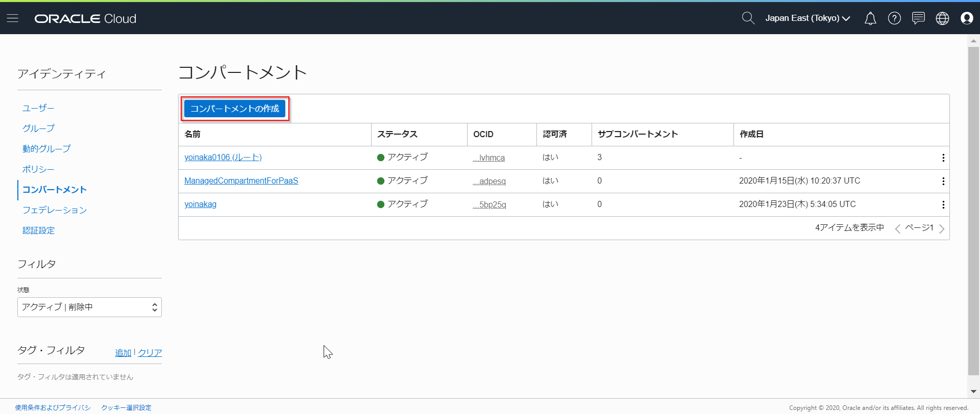
Task: Go to previous page chevron
Action: pyautogui.click(x=897, y=229)
